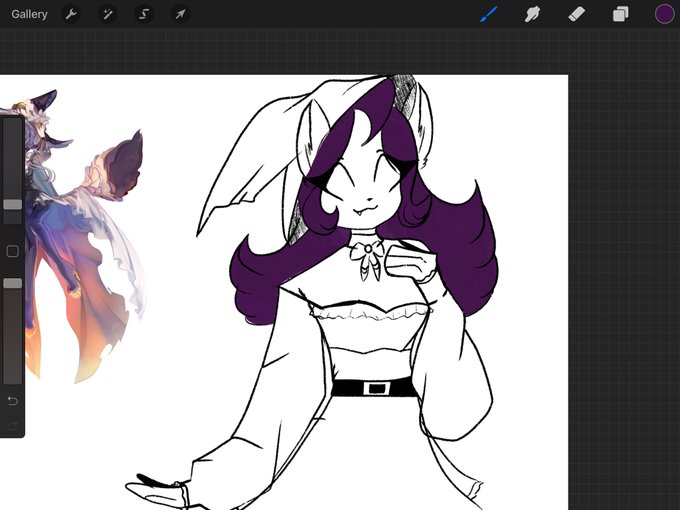This screenshot has height=510, width=680.
Task: Click the brush opacity slider handle
Action: pos(13,283)
